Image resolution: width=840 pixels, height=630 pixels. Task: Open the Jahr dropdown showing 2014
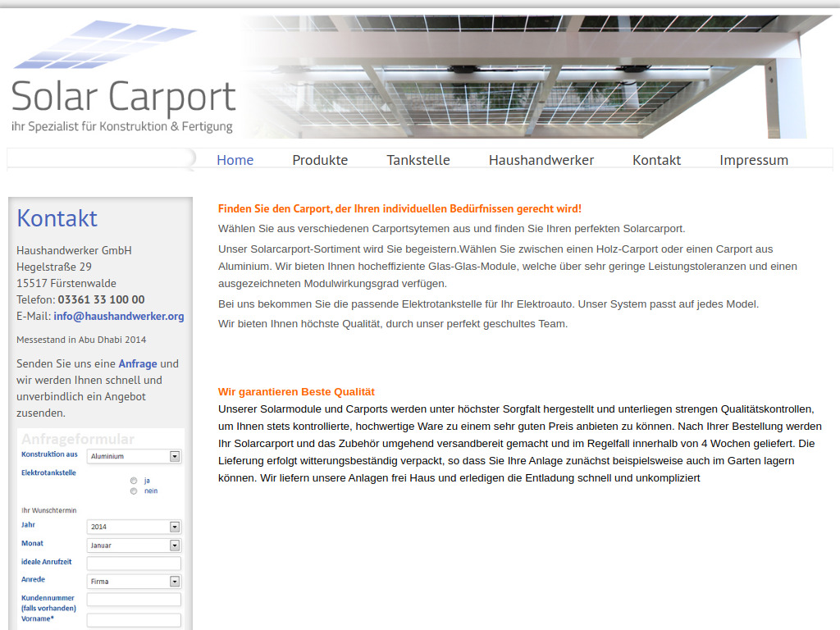[134, 527]
